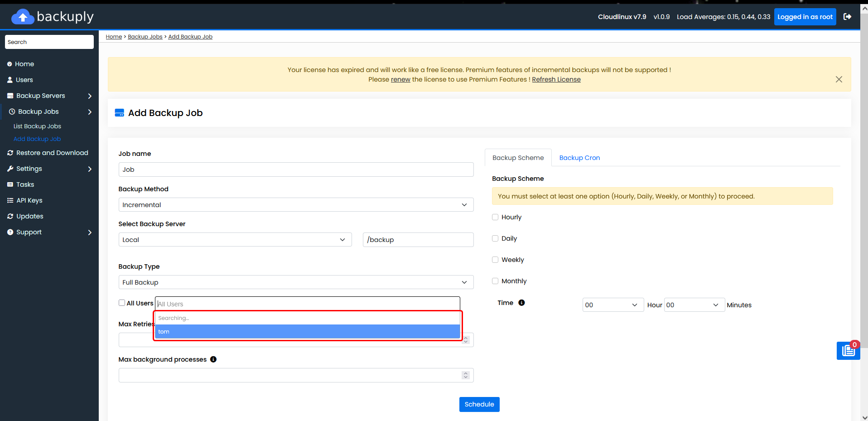This screenshot has width=868, height=421.
Task: Click the Settings wrench icon
Action: pyautogui.click(x=10, y=169)
